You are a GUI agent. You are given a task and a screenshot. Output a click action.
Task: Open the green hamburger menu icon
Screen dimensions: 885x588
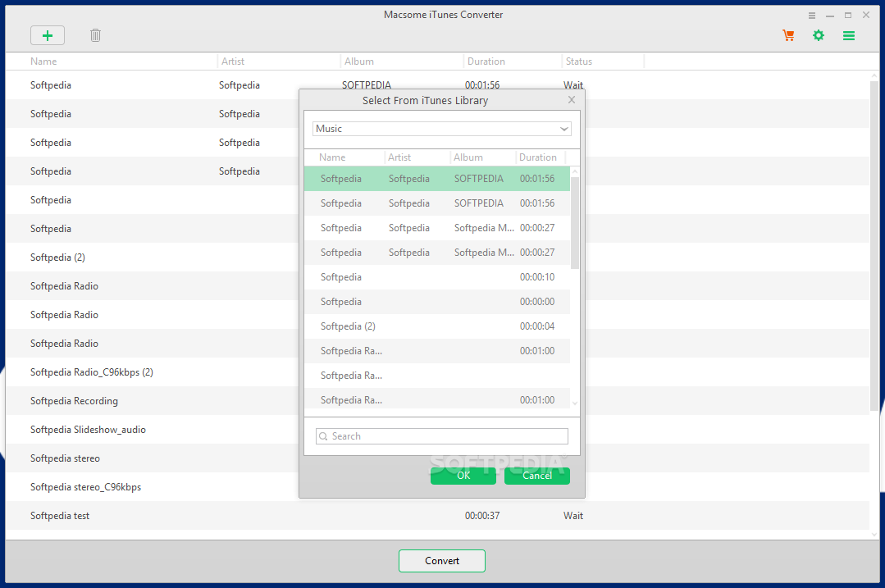(x=849, y=35)
